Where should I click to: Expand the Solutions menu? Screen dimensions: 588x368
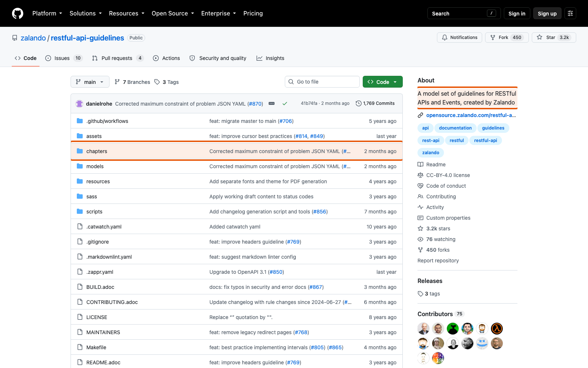(86, 13)
